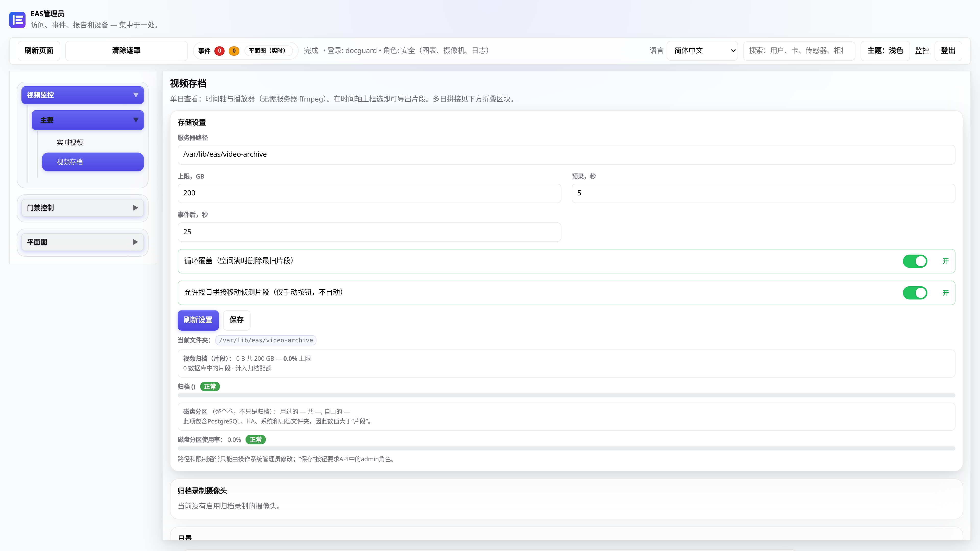980x551 pixels.
Task: Click the 开 label of loop overwrite
Action: click(x=945, y=261)
